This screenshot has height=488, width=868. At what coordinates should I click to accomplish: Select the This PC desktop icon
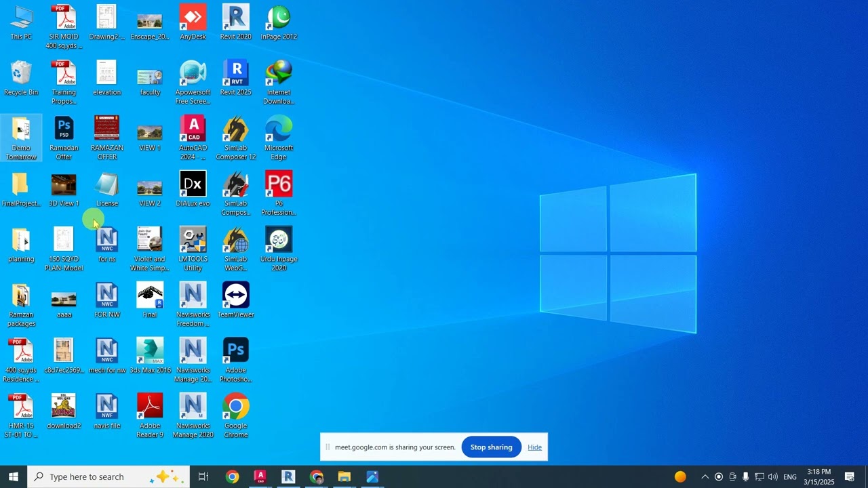tap(21, 23)
